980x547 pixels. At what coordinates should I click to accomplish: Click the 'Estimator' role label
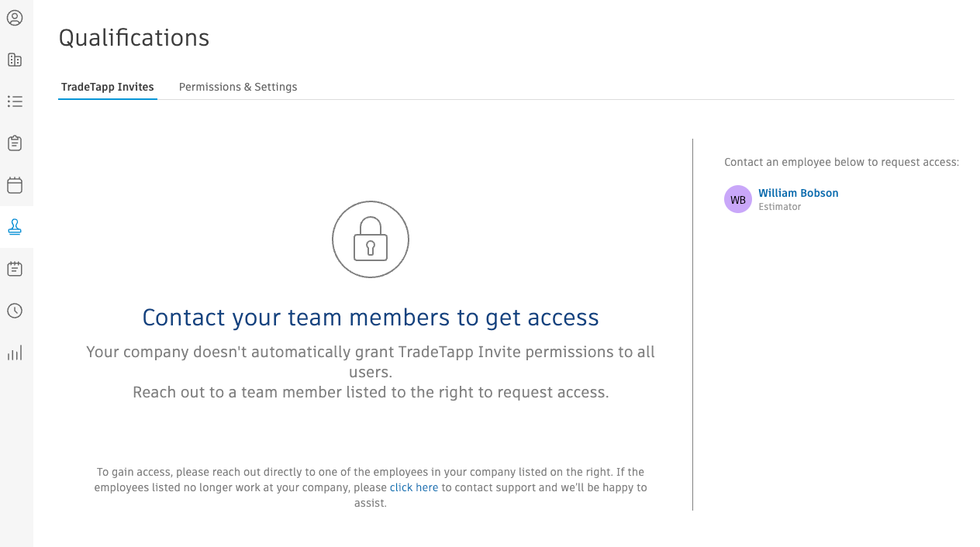point(779,207)
